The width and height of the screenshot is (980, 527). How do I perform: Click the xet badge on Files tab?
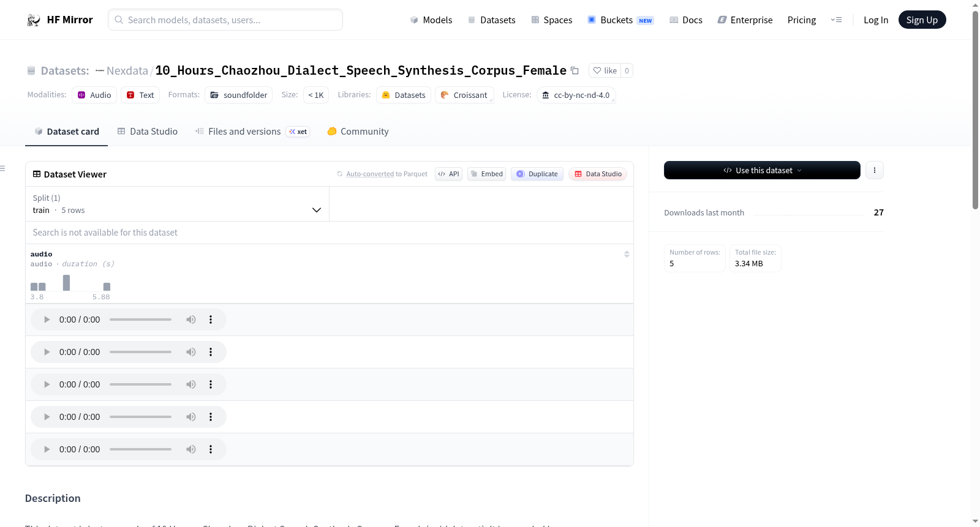click(x=298, y=132)
